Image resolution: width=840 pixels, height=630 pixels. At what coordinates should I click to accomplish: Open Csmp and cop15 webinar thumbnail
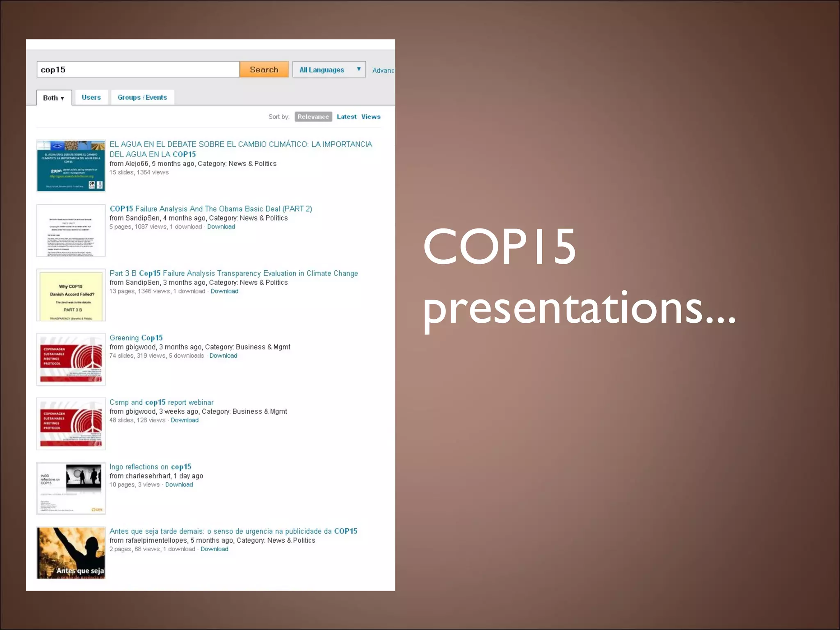coord(71,424)
